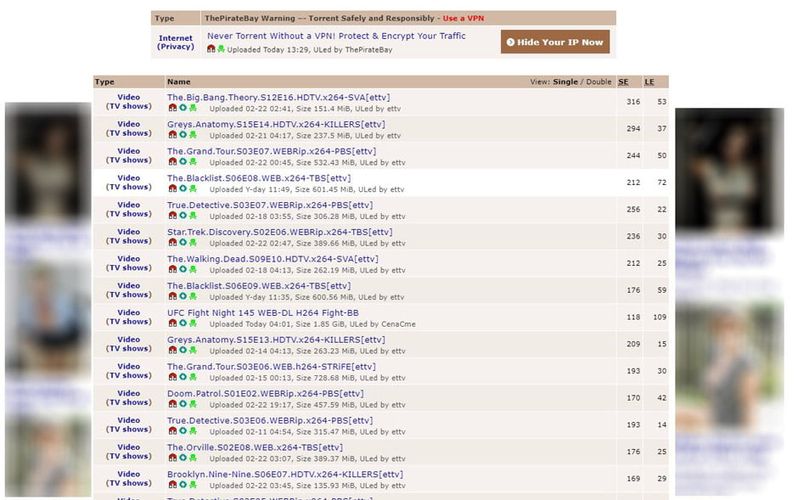Click the green skull icon for The.Blacklist.S06E08
Viewport: 800px width, 500px height.
tap(193, 189)
